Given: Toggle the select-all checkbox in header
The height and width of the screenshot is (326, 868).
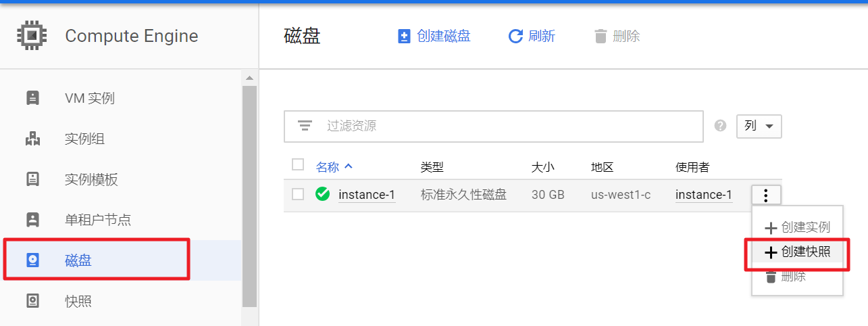Looking at the screenshot, I should coord(298,164).
